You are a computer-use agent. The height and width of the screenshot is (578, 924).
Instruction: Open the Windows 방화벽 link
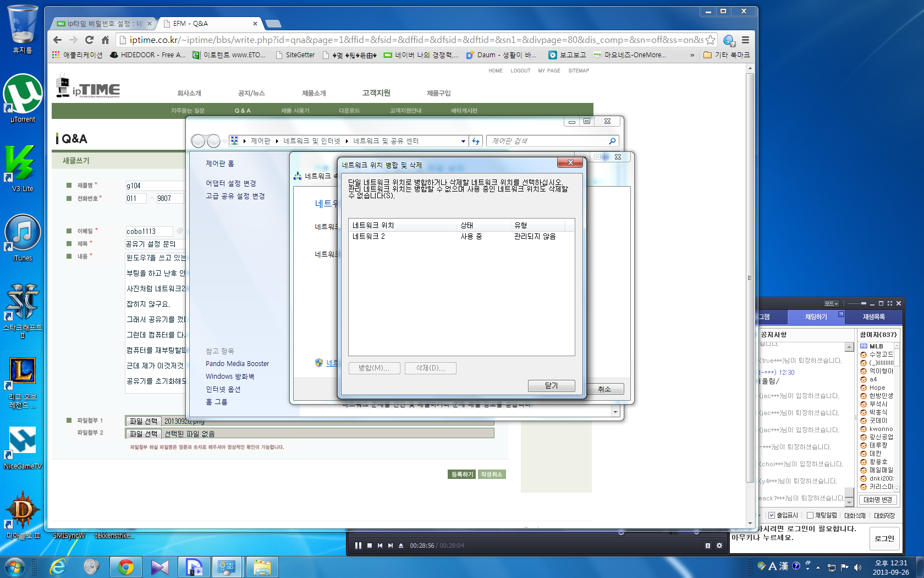pyautogui.click(x=229, y=377)
